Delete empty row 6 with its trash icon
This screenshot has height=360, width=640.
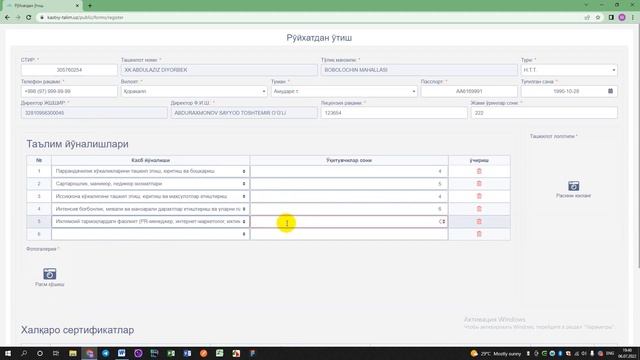point(479,234)
